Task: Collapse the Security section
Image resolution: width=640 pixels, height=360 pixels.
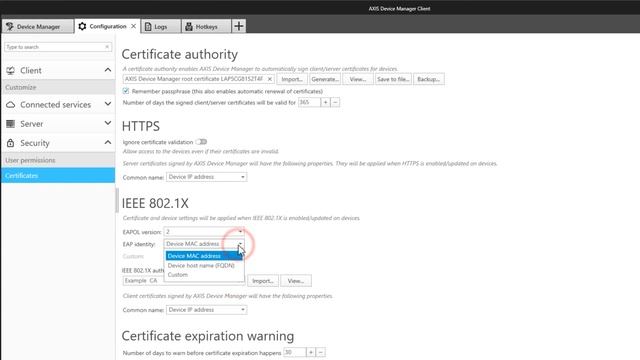Action: [x=107, y=142]
